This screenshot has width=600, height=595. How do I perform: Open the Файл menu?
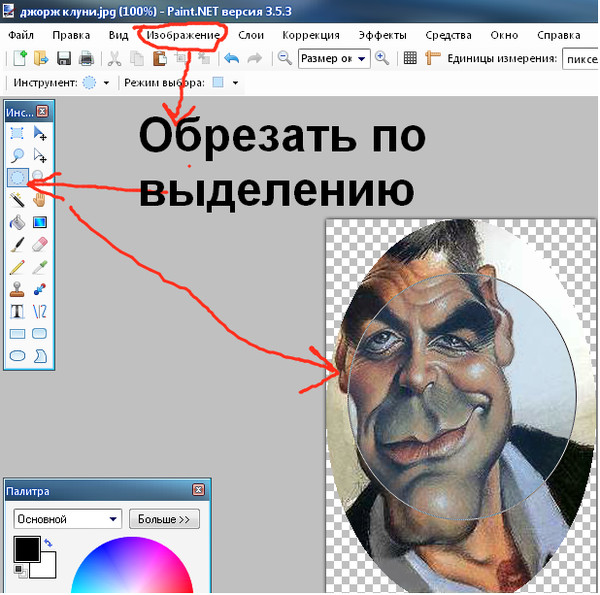(21, 35)
